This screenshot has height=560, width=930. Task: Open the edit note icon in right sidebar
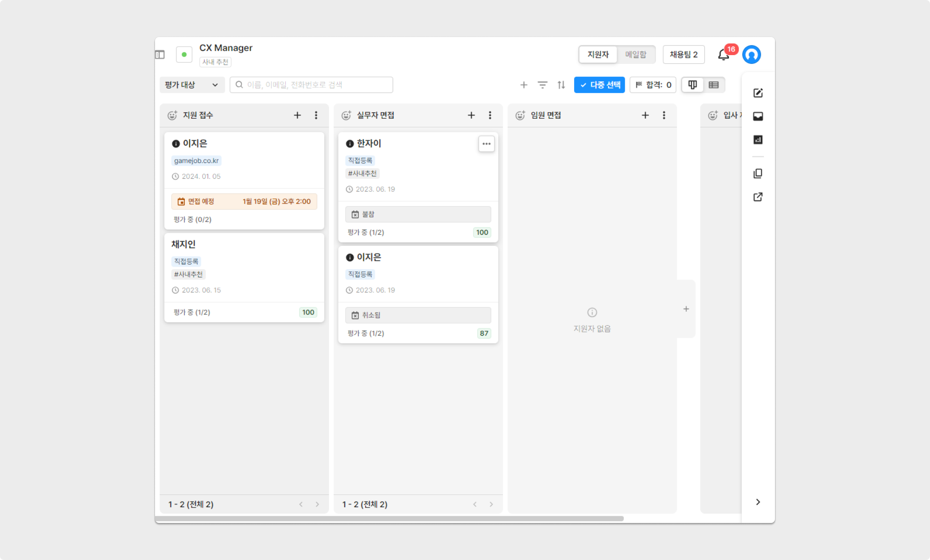[x=758, y=93]
